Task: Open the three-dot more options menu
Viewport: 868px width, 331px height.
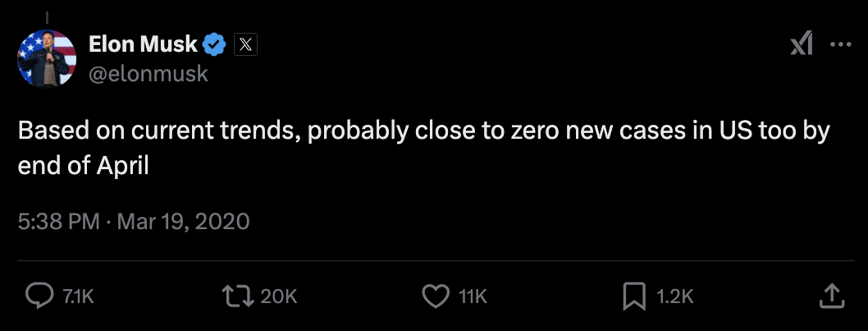Action: (841, 45)
